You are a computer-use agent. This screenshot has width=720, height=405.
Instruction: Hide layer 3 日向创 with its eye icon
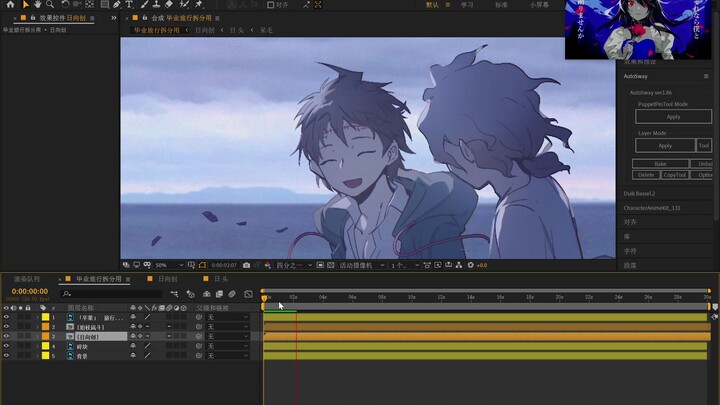(6, 337)
